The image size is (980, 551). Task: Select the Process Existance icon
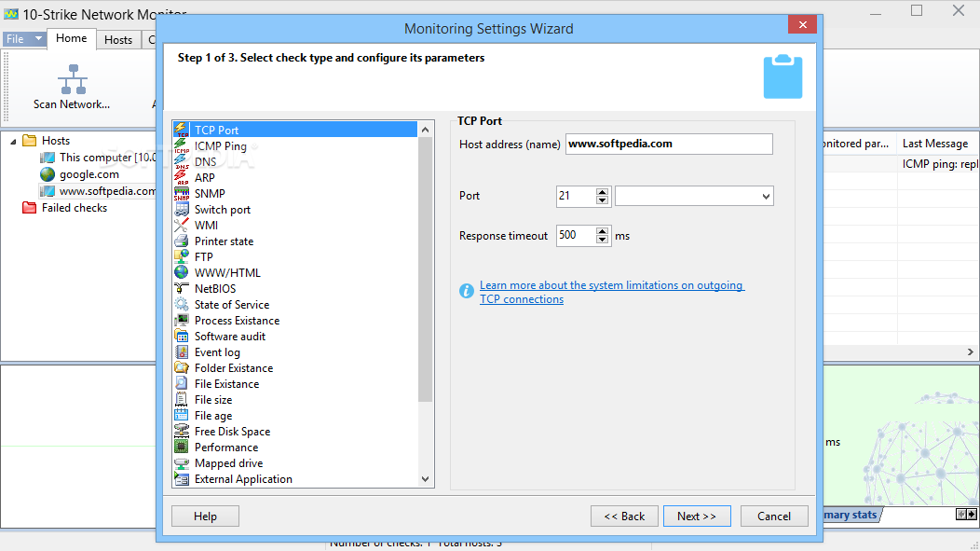182,320
